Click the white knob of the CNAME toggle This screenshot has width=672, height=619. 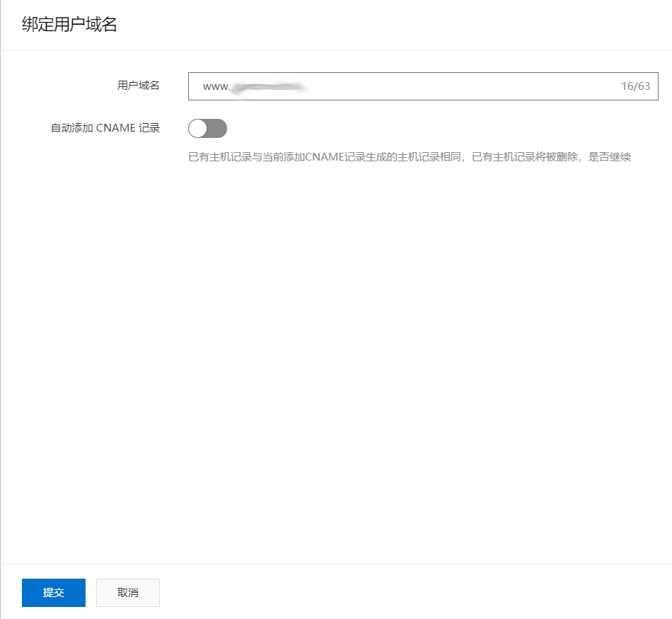198,128
